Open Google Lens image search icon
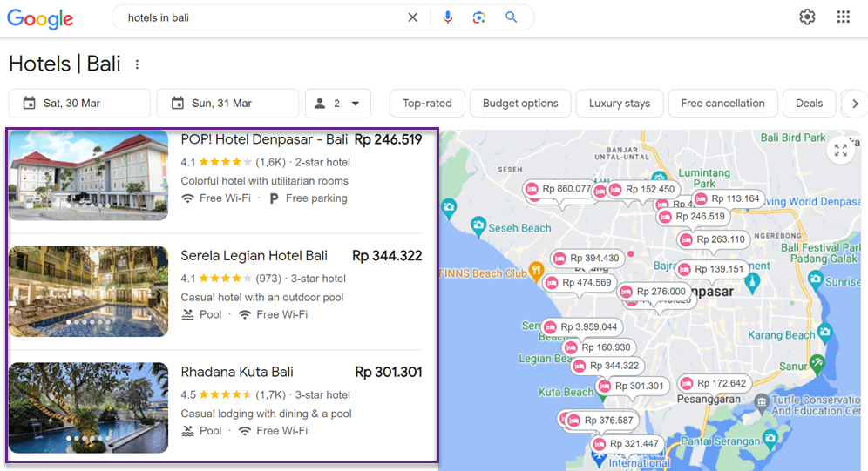Viewport: 868px width, 471px height. [x=478, y=17]
